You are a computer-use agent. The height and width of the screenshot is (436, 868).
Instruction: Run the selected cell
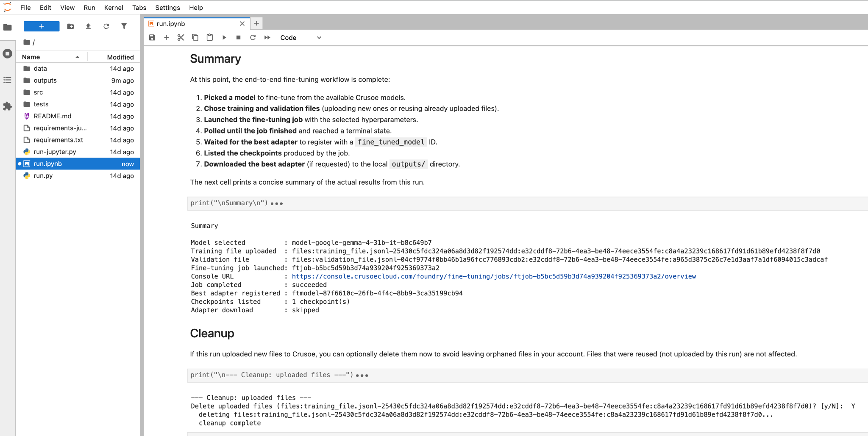click(224, 38)
